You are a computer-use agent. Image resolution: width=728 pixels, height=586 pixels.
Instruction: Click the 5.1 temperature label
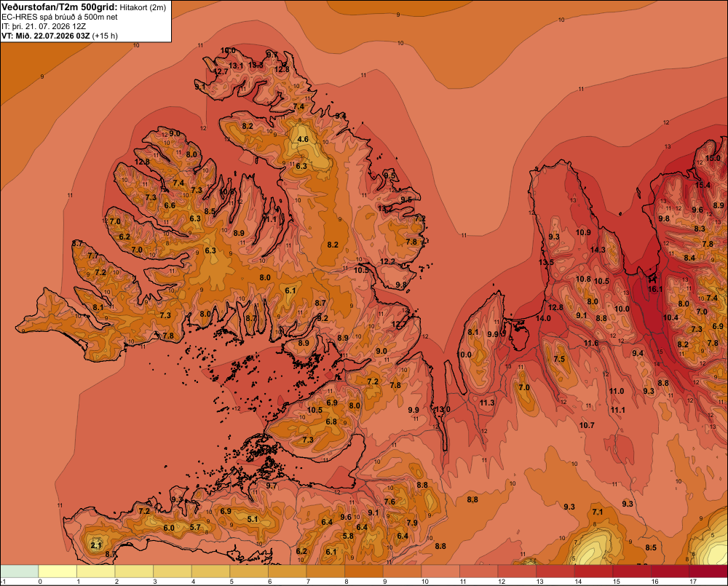(x=253, y=519)
